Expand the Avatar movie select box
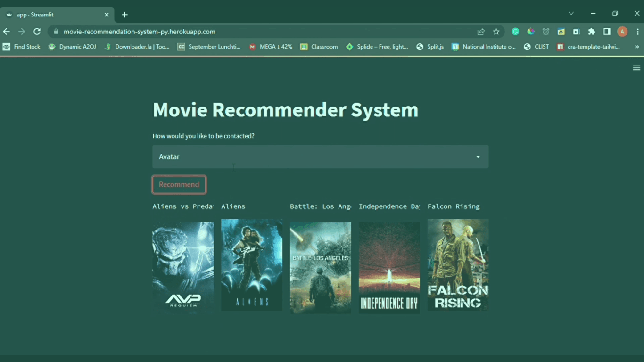 (320, 156)
